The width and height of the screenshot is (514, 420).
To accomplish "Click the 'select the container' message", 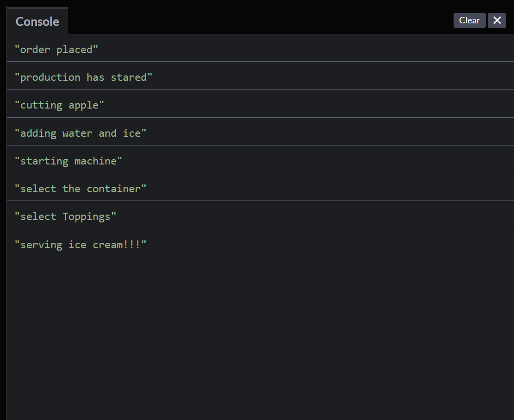I will click(x=81, y=188).
